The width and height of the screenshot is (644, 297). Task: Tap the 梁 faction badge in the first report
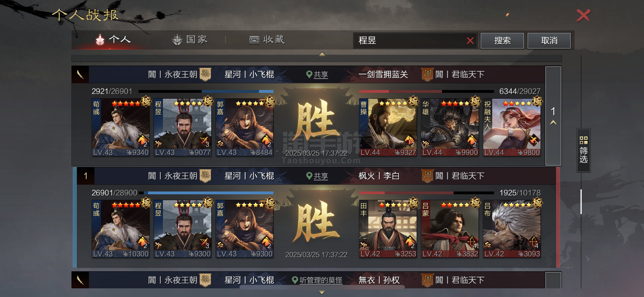205,74
